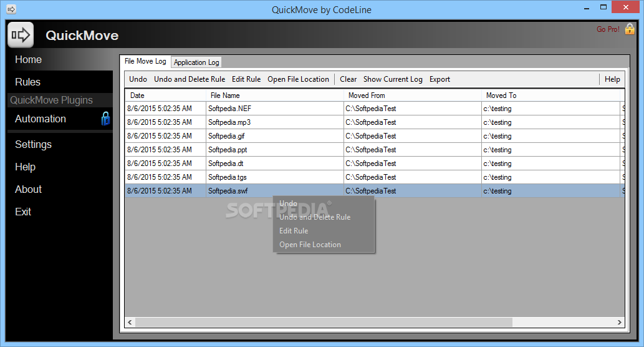644x347 pixels.
Task: Close the QuickMove window
Action: point(625,7)
